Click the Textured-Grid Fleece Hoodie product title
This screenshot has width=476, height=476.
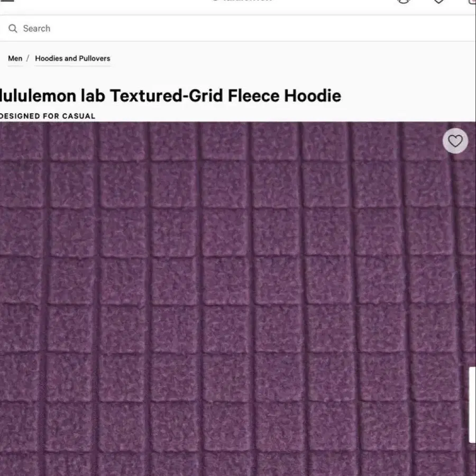[170, 96]
